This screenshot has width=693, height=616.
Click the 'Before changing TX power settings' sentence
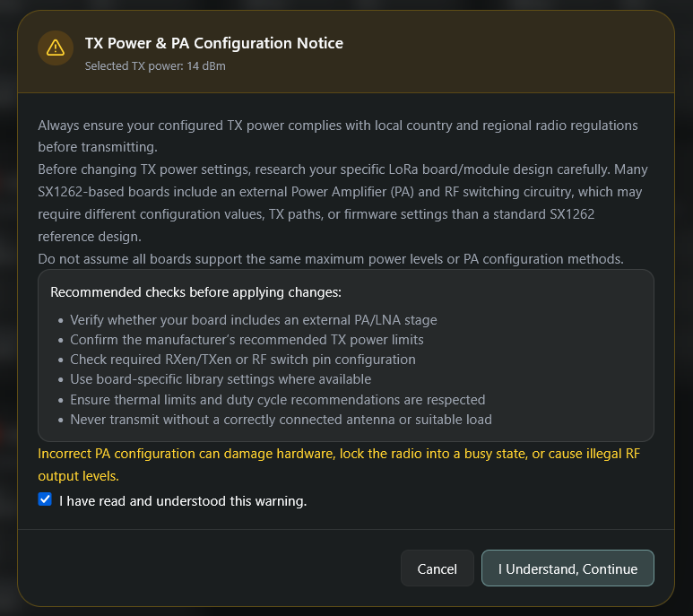click(x=342, y=203)
